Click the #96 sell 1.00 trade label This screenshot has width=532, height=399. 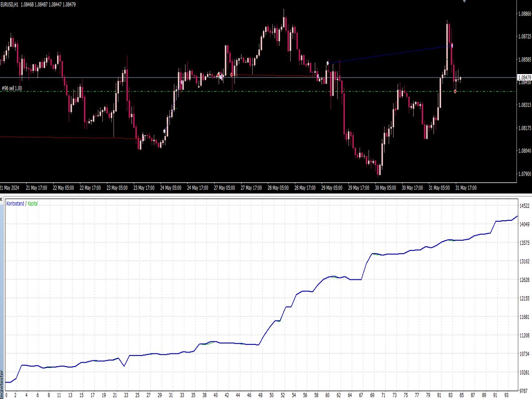pyautogui.click(x=13, y=88)
